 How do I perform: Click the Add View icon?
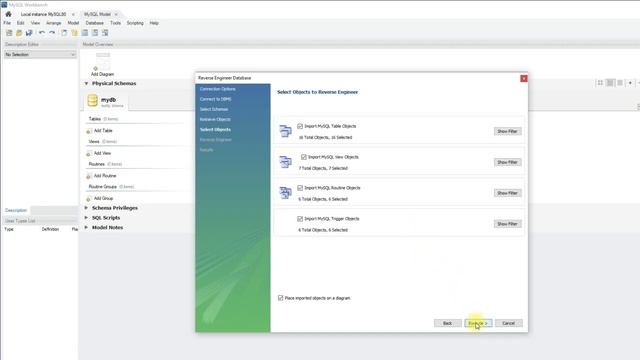click(89, 153)
